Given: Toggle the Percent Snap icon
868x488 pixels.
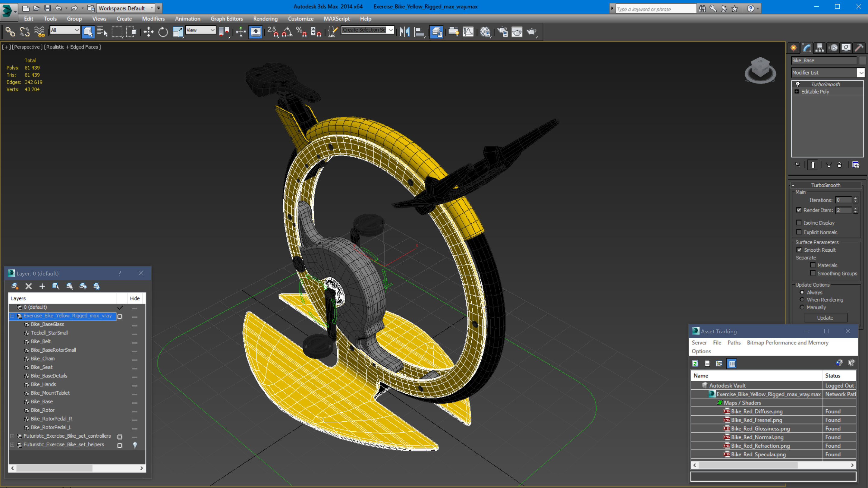Looking at the screenshot, I should (301, 32).
